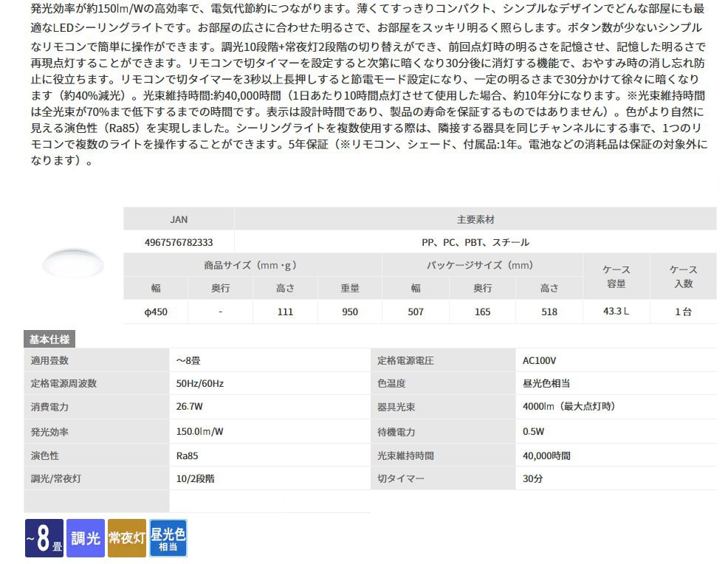
Task: Select the 昼光色相当 daylight color badge
Action: pos(168,538)
